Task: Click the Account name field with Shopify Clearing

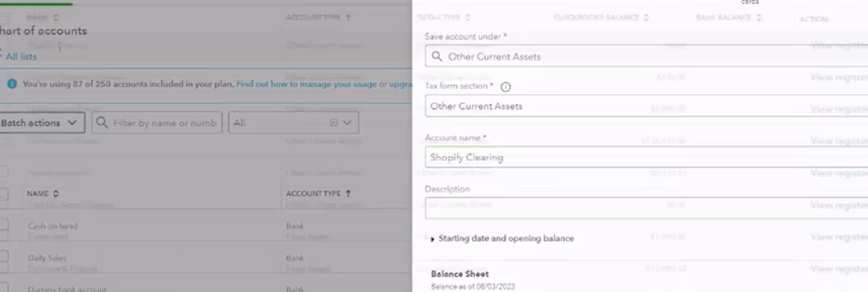Action: pos(646,157)
